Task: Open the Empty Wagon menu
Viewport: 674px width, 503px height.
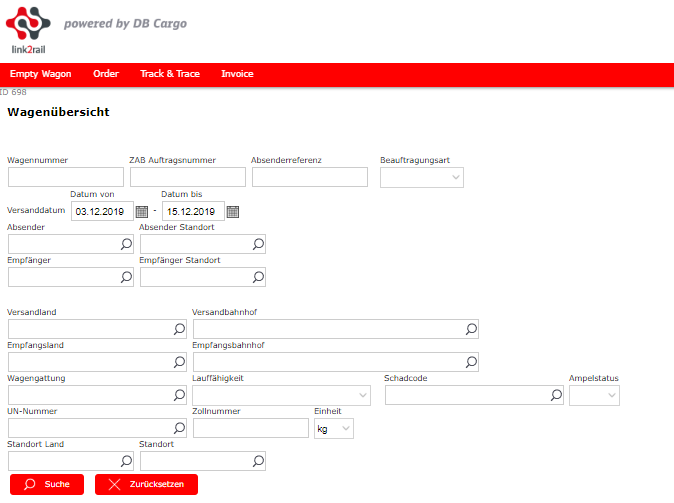Action: tap(41, 74)
